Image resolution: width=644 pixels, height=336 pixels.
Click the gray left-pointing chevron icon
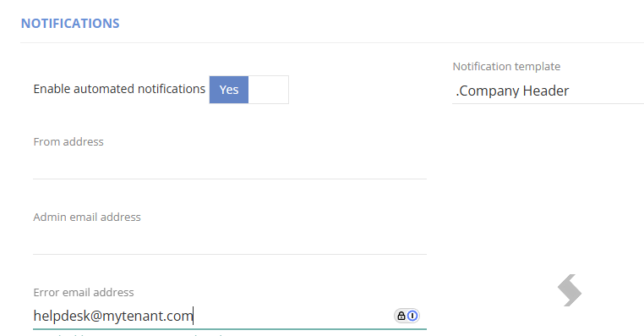tap(570, 290)
